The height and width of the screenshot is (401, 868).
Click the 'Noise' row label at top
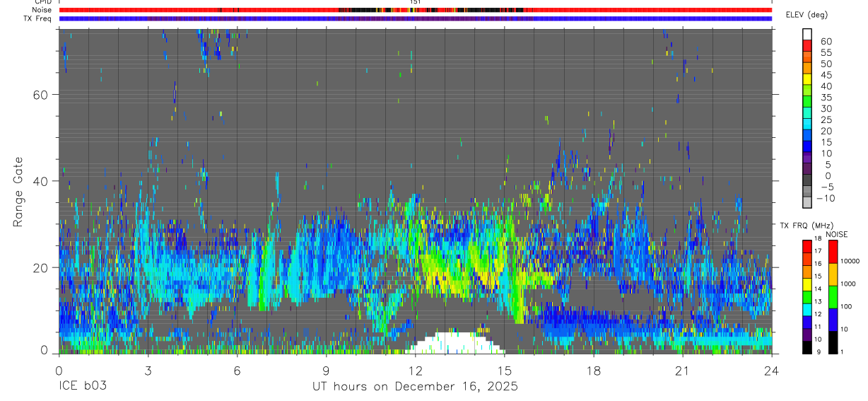click(x=42, y=10)
